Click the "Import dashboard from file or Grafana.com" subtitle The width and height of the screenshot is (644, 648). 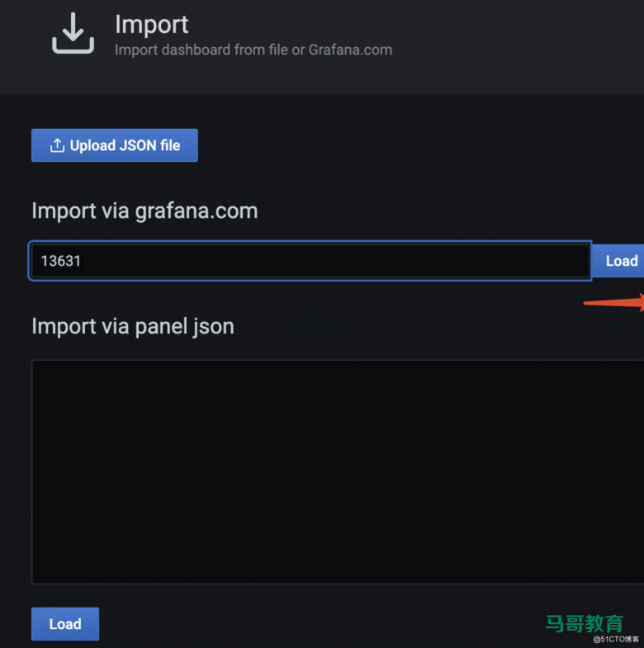tap(253, 50)
